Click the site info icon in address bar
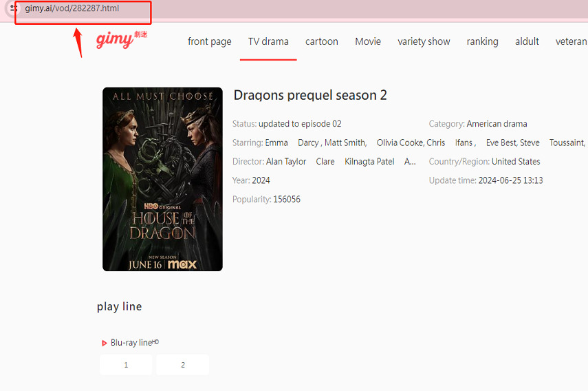 pyautogui.click(x=14, y=8)
